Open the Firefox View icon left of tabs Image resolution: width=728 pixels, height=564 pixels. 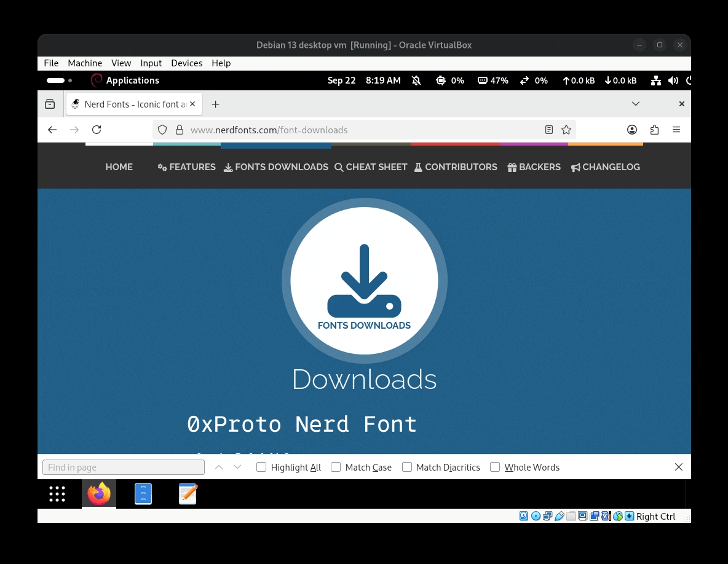pos(50,104)
